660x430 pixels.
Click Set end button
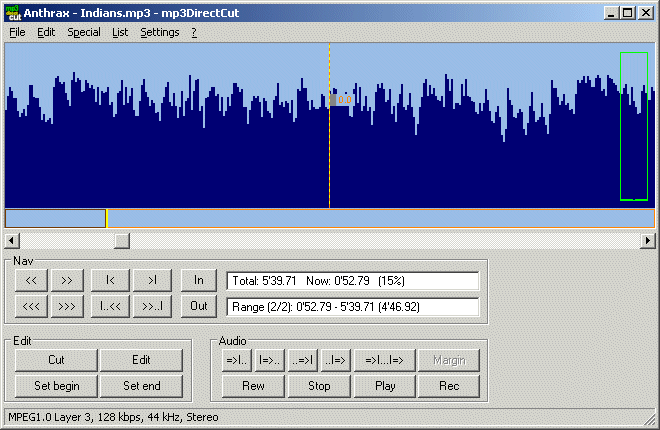[x=141, y=386]
